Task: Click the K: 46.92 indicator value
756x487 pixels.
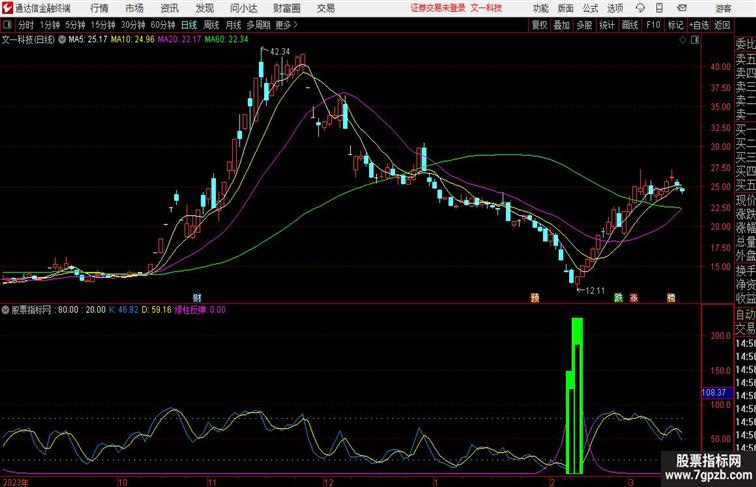Action: tap(123, 310)
